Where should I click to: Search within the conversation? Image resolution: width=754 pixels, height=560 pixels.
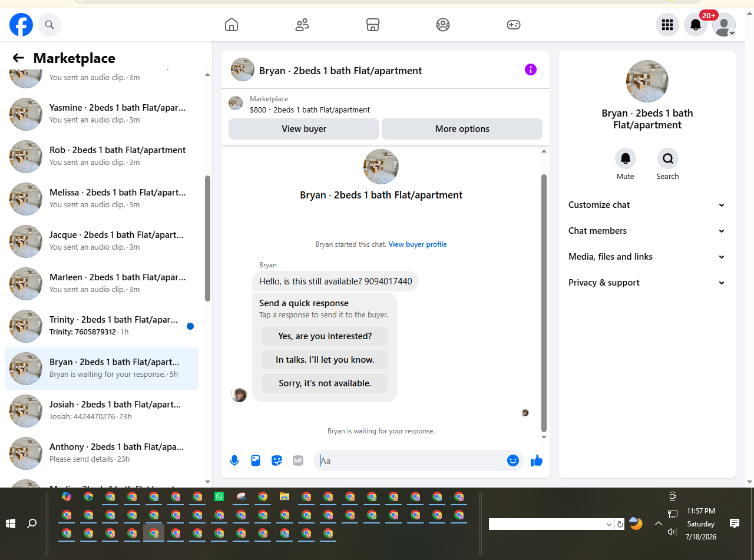[668, 158]
